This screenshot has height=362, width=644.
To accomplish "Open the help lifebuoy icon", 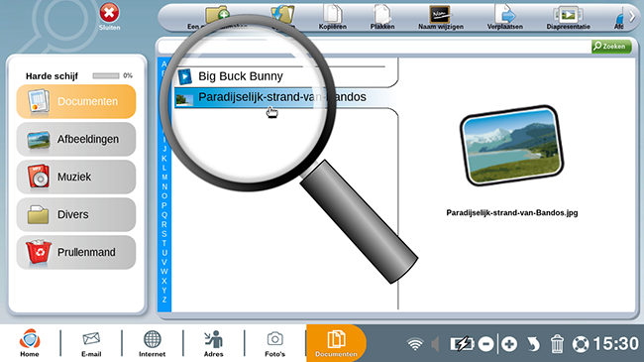I will pyautogui.click(x=581, y=344).
